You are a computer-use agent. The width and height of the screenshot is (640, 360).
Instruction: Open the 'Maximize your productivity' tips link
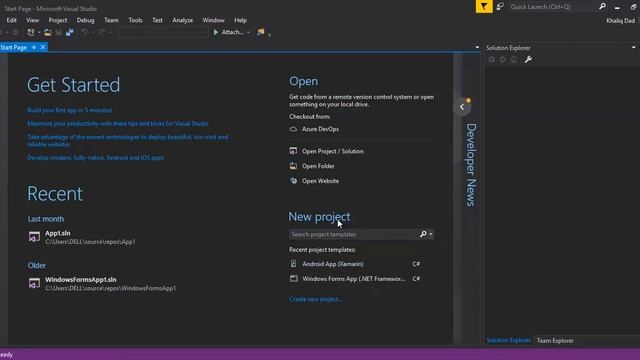(118, 123)
